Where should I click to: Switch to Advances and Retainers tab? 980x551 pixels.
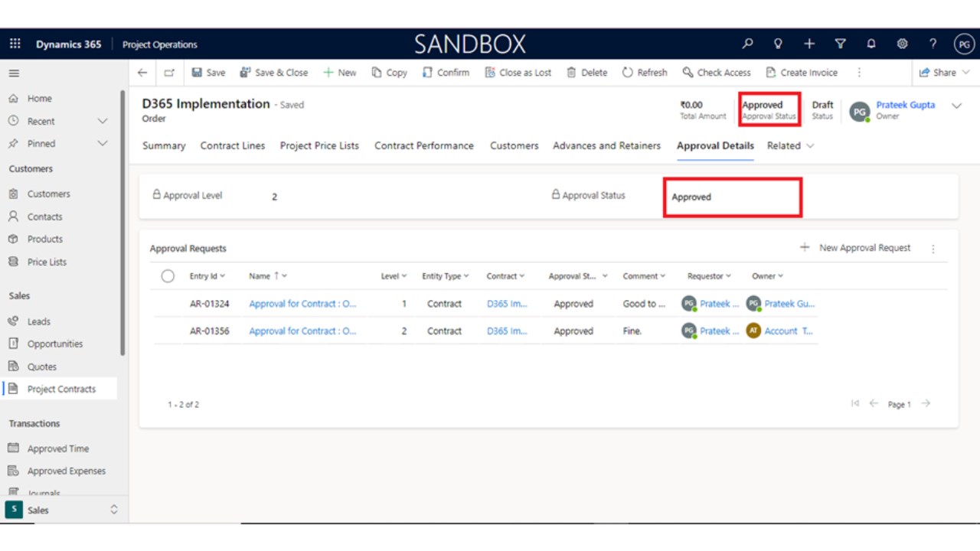tap(607, 145)
